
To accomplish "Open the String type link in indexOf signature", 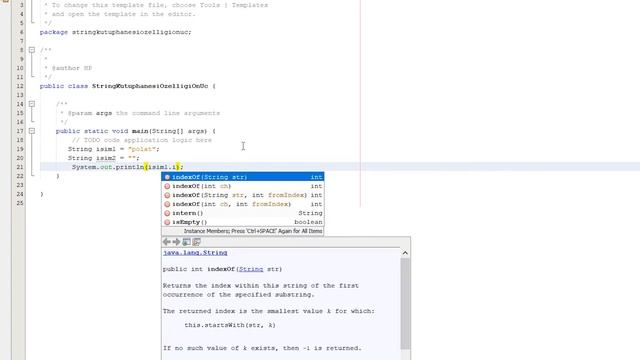I will tap(251, 269).
